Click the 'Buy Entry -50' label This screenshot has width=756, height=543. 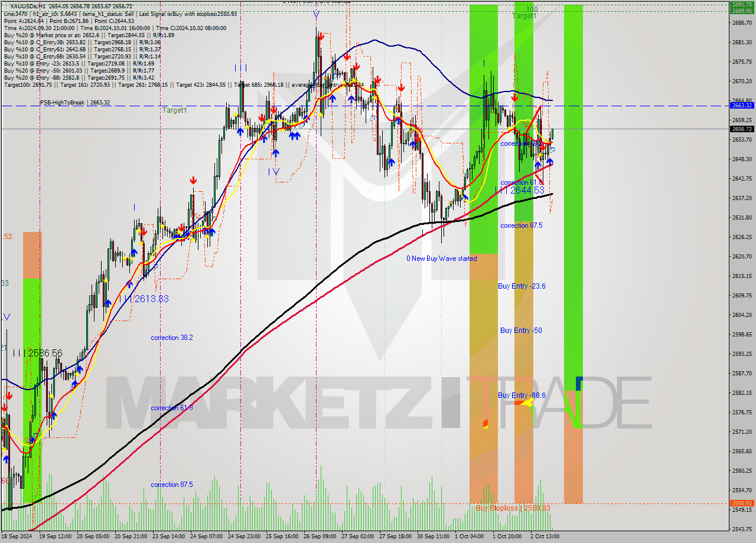[x=521, y=331]
